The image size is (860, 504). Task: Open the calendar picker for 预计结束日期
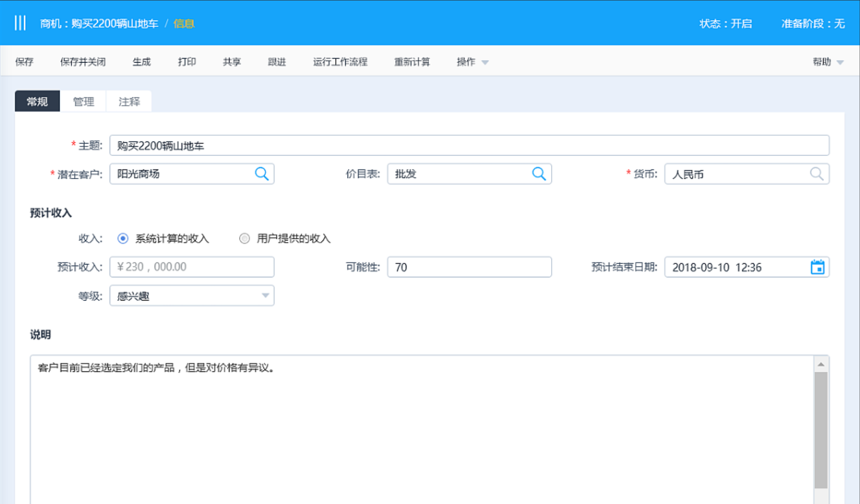coord(817,267)
